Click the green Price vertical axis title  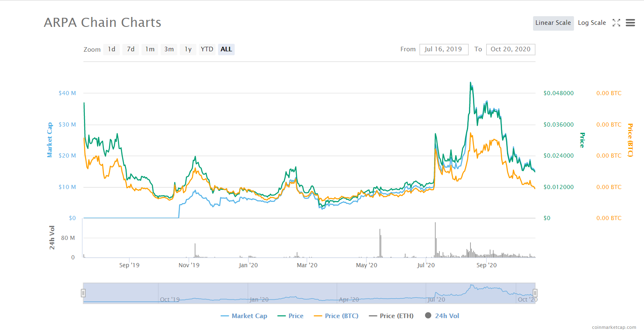(582, 140)
